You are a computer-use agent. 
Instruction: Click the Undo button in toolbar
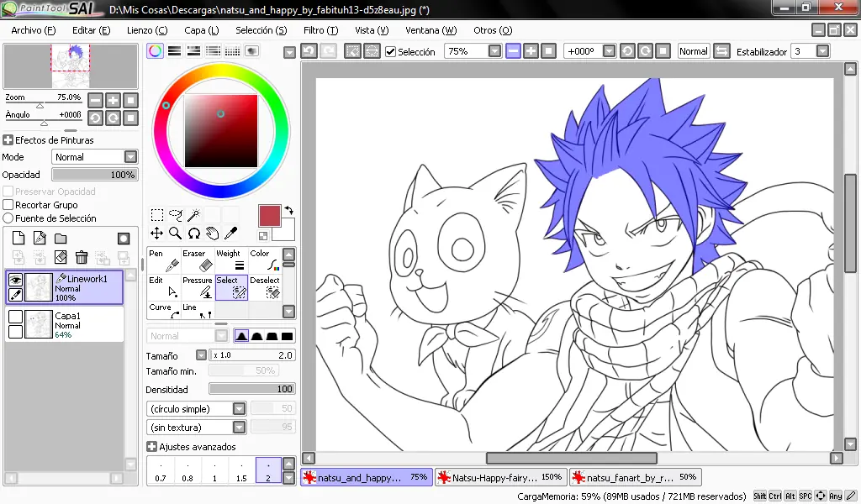(x=309, y=51)
